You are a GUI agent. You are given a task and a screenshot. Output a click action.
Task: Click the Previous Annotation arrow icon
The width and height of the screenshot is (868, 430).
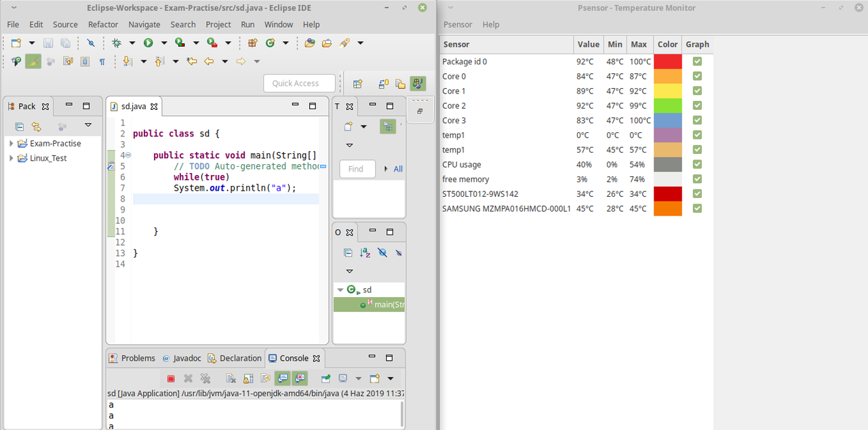pos(159,61)
